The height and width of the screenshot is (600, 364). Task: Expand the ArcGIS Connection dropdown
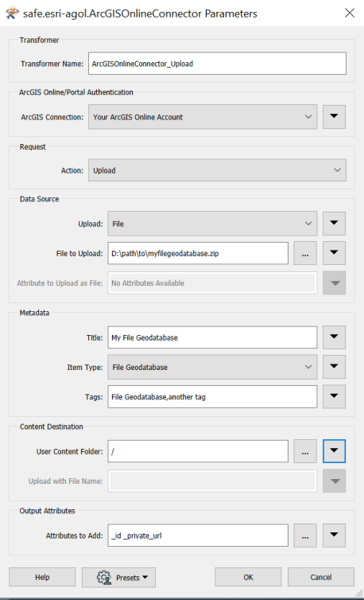(x=202, y=117)
